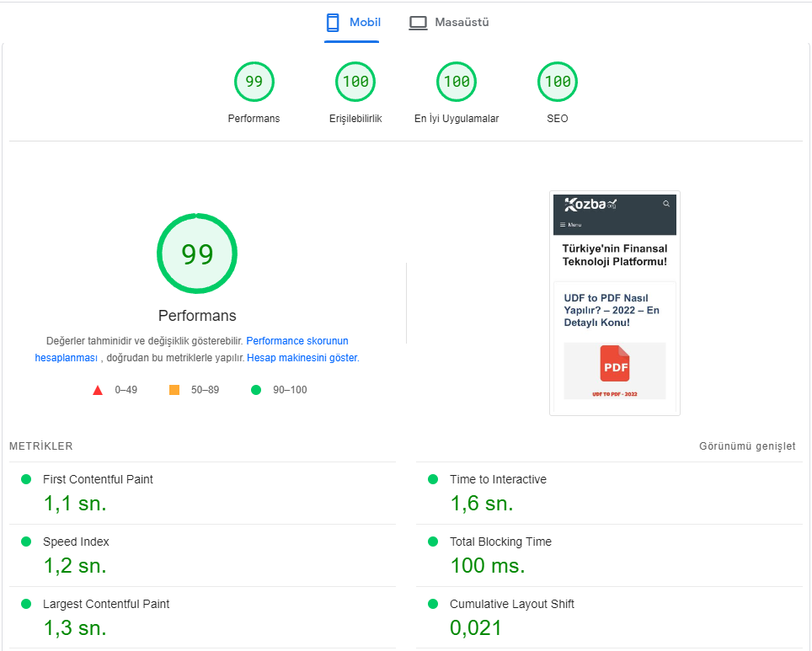Click the 90–100 legend text
Screen dimensions: 812x651
coord(290,390)
